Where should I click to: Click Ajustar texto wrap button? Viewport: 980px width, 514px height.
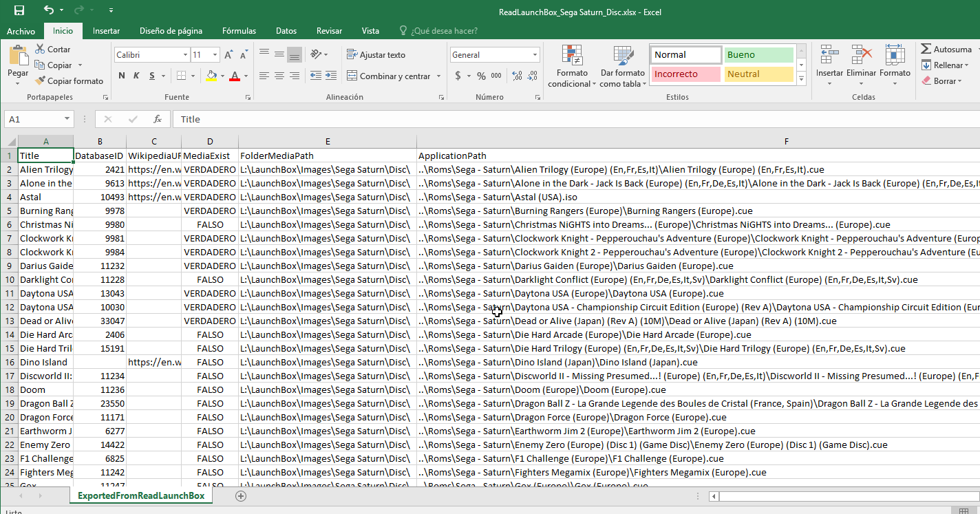[376, 54]
